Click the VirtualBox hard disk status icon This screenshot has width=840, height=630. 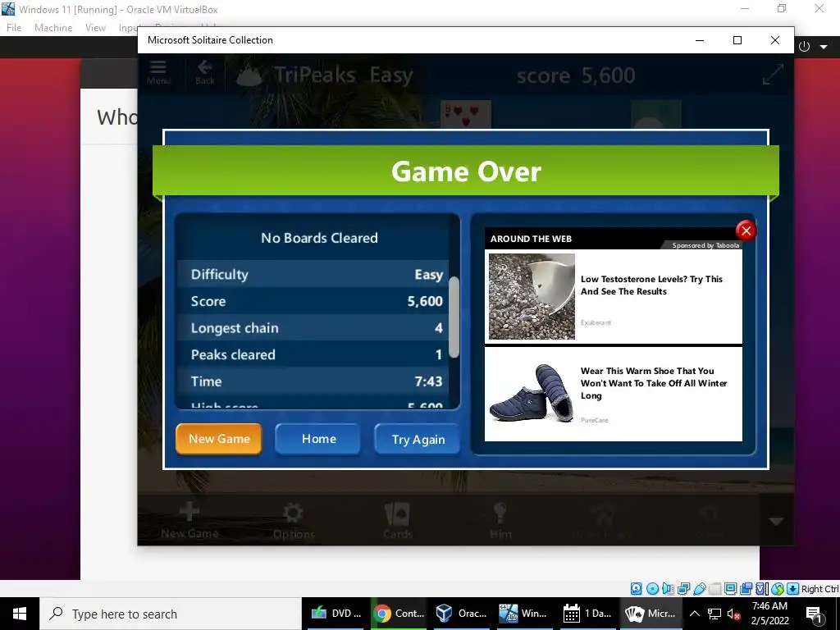(636, 589)
